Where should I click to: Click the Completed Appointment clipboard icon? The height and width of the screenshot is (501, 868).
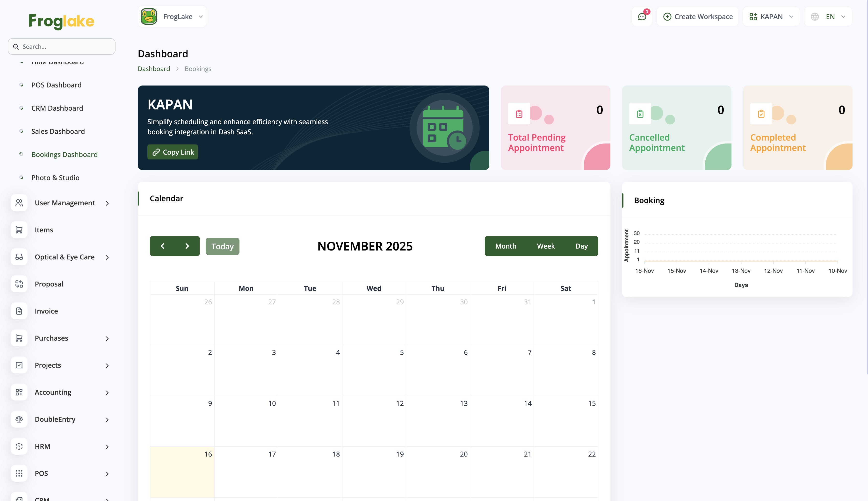(x=761, y=114)
